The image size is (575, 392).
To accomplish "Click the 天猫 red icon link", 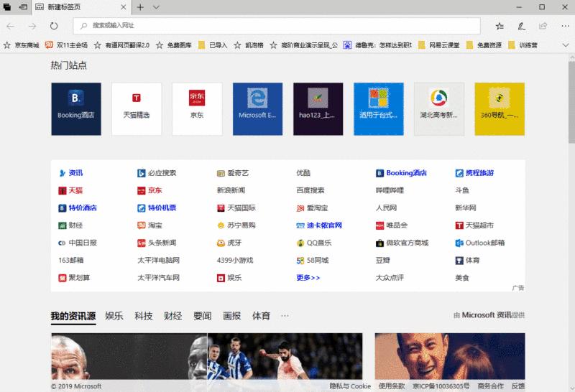I will pos(70,190).
